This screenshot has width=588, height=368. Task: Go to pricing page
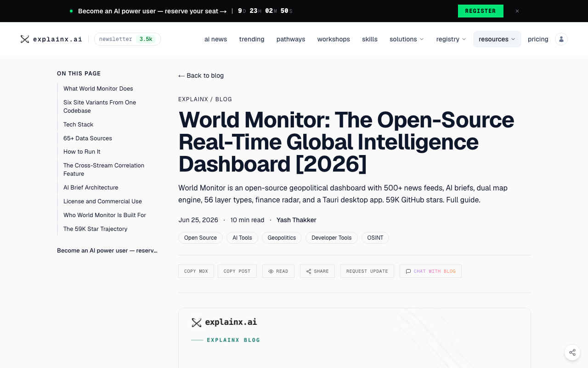[538, 39]
